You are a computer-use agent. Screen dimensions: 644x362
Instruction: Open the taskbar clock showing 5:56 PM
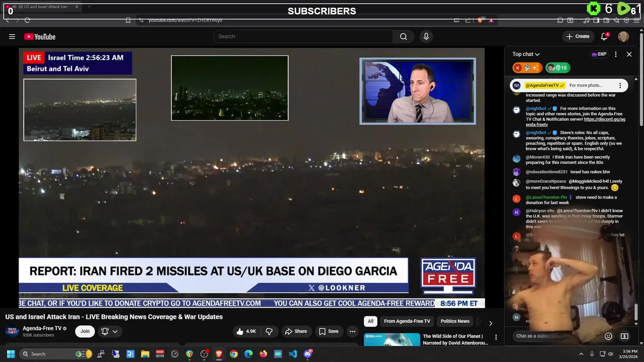pyautogui.click(x=630, y=354)
